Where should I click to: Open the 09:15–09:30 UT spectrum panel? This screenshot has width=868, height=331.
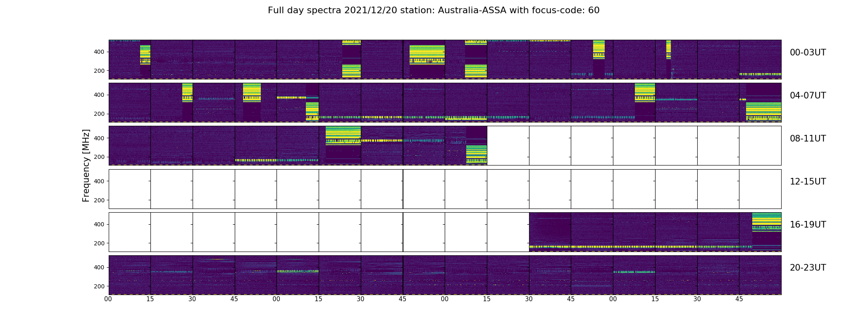click(x=340, y=146)
